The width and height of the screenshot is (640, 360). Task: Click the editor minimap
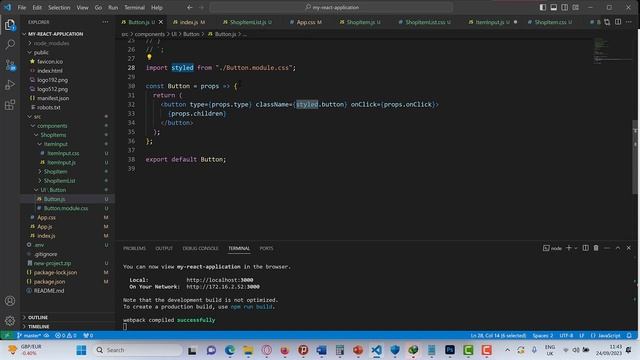tap(612, 51)
